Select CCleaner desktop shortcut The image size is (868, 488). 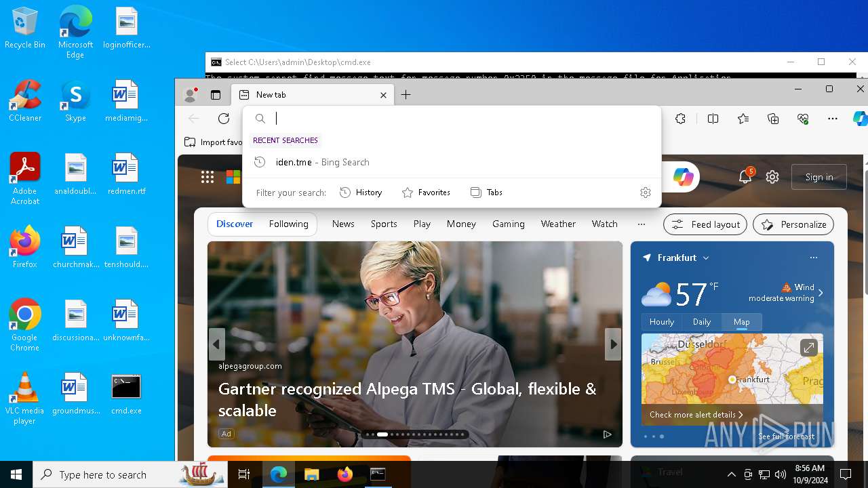(x=25, y=101)
